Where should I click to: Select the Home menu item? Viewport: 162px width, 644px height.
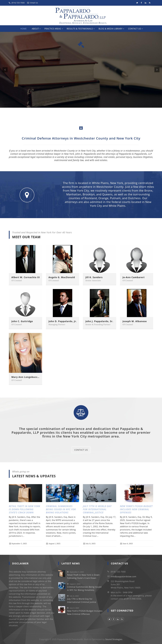[24, 29]
